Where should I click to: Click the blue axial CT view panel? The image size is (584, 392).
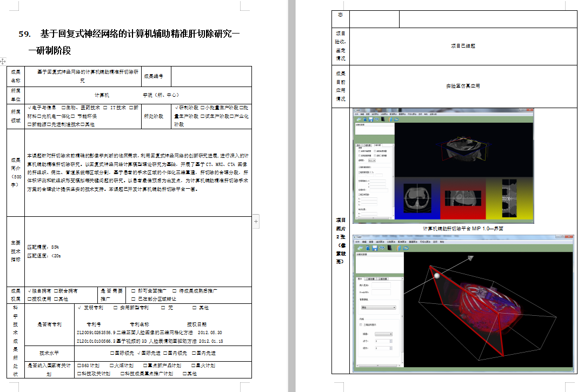point(417,200)
